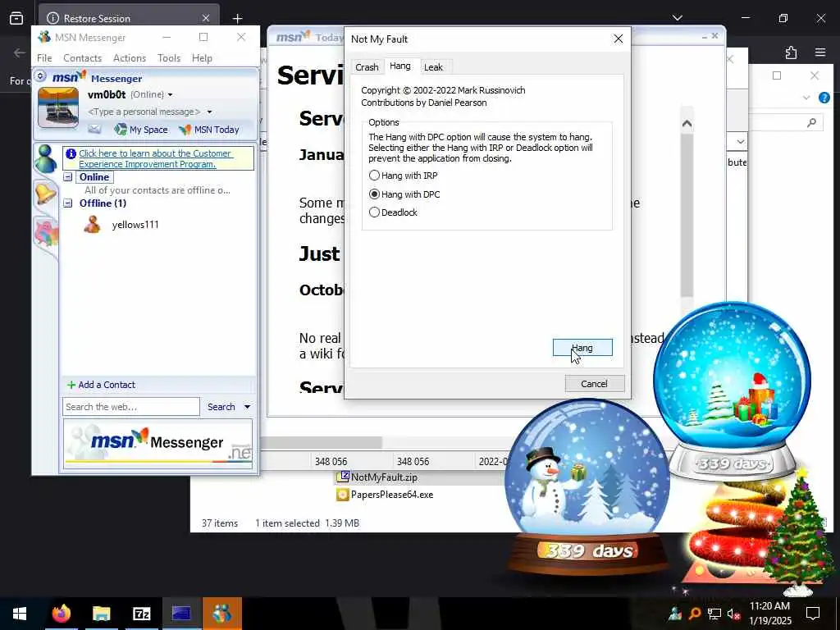Viewport: 840px width, 630px height.
Task: Select PapersPlease64.exe file
Action: [x=386, y=495]
